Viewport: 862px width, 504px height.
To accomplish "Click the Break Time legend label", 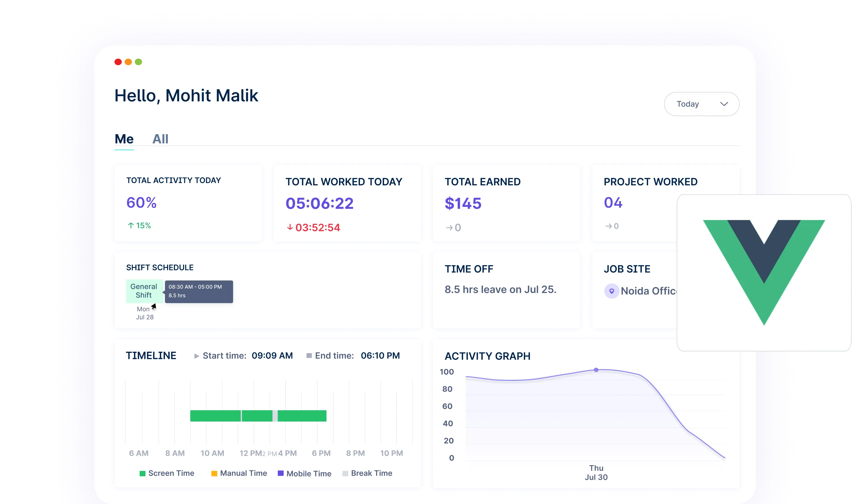I will [x=372, y=473].
